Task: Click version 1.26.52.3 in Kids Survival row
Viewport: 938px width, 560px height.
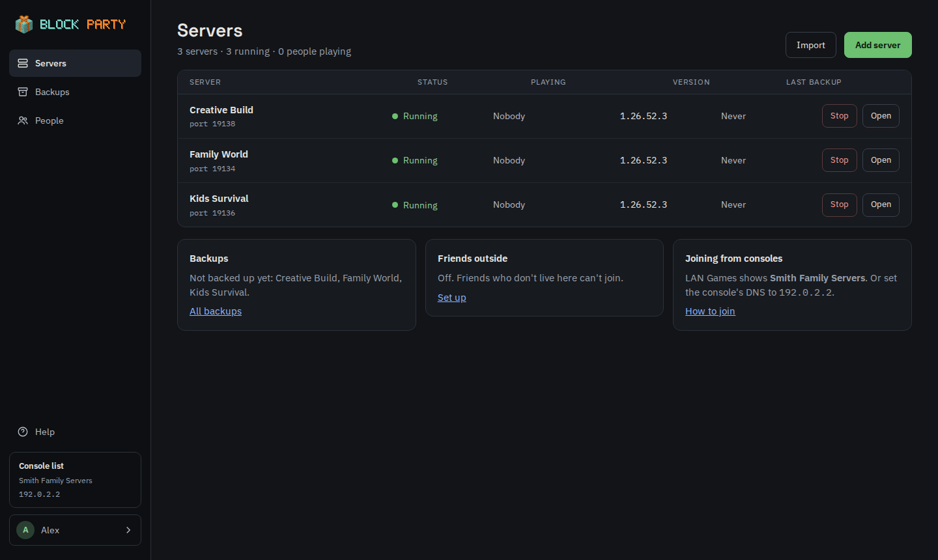Action: (644, 204)
